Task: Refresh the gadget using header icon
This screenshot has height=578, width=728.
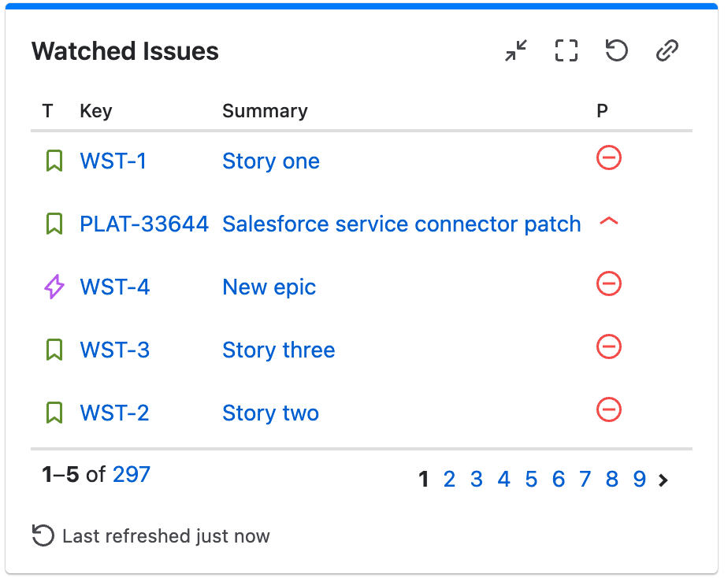Action: tap(617, 50)
